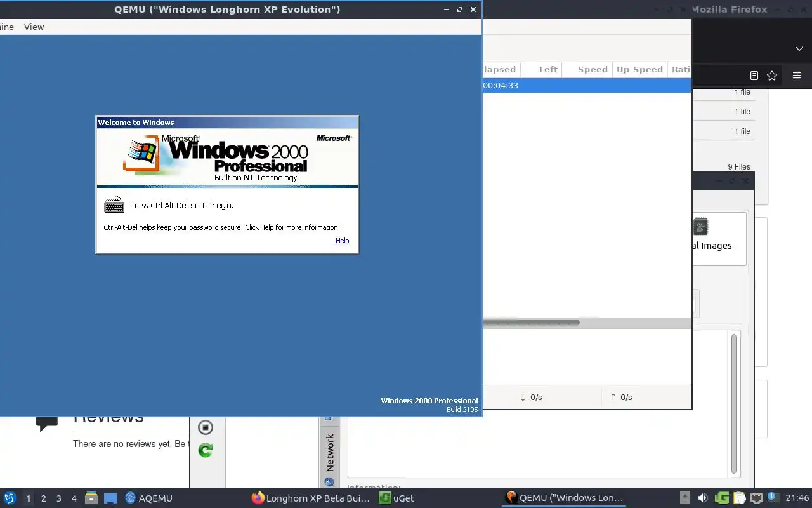Activate the uGet taskbar entry

[396, 498]
